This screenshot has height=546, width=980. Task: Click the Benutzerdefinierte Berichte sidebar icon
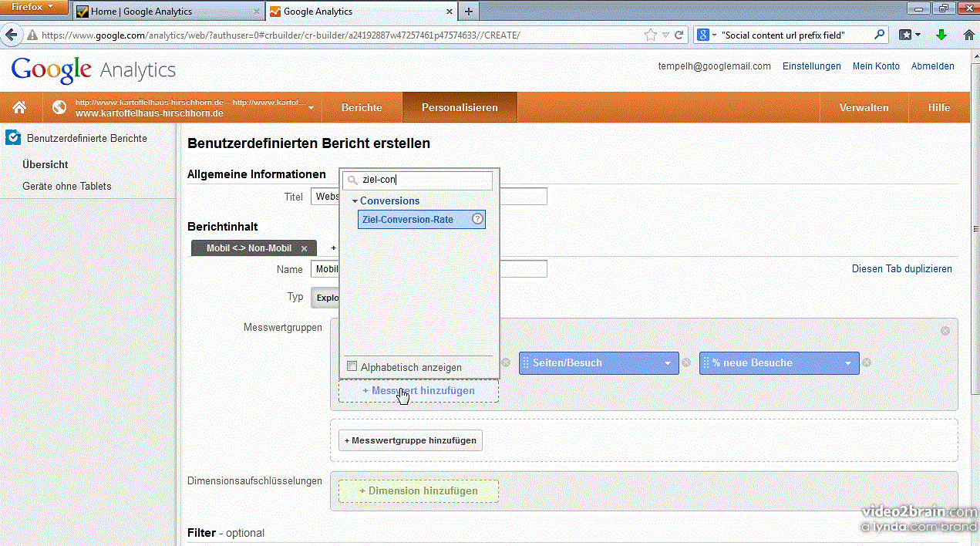(13, 138)
